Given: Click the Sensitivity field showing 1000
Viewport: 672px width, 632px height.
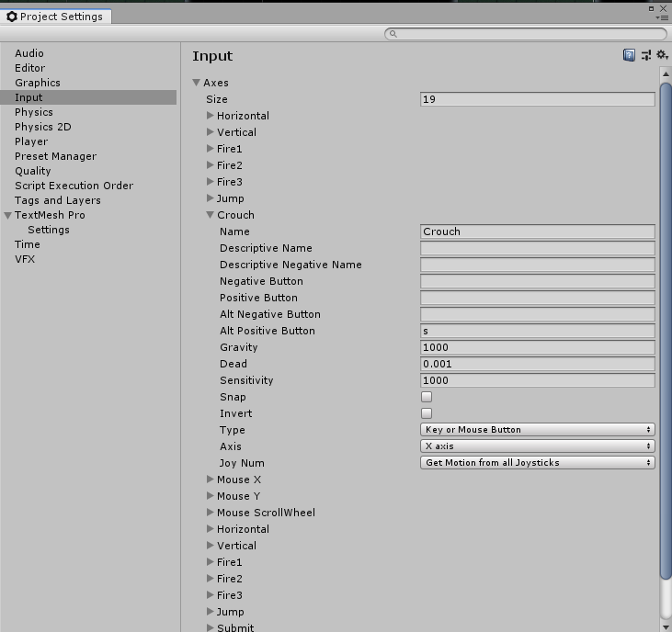Looking at the screenshot, I should 538,380.
